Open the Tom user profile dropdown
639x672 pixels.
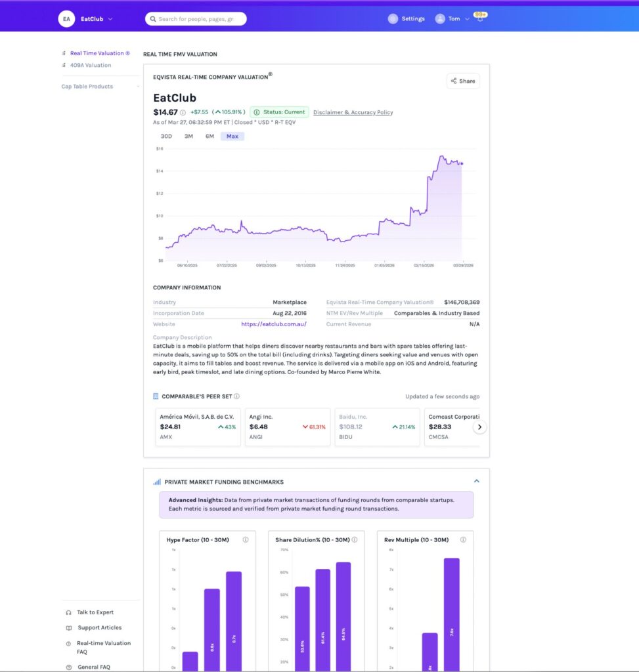[452, 18]
